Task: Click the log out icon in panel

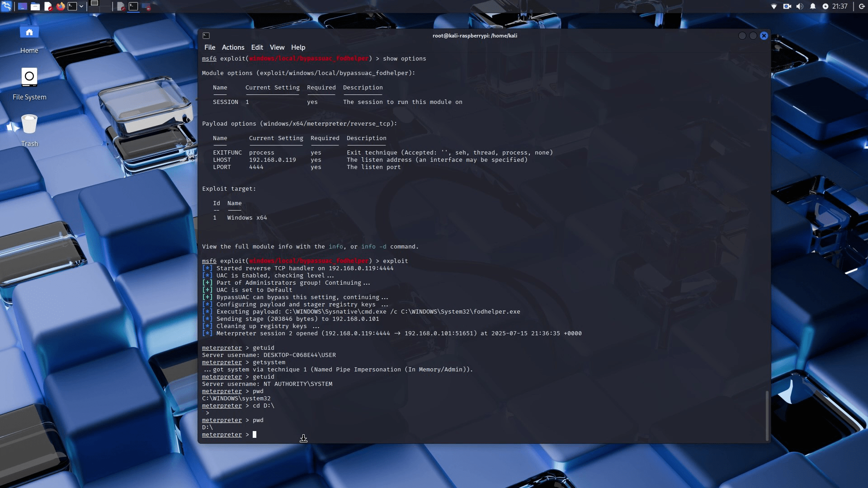Action: (x=862, y=6)
